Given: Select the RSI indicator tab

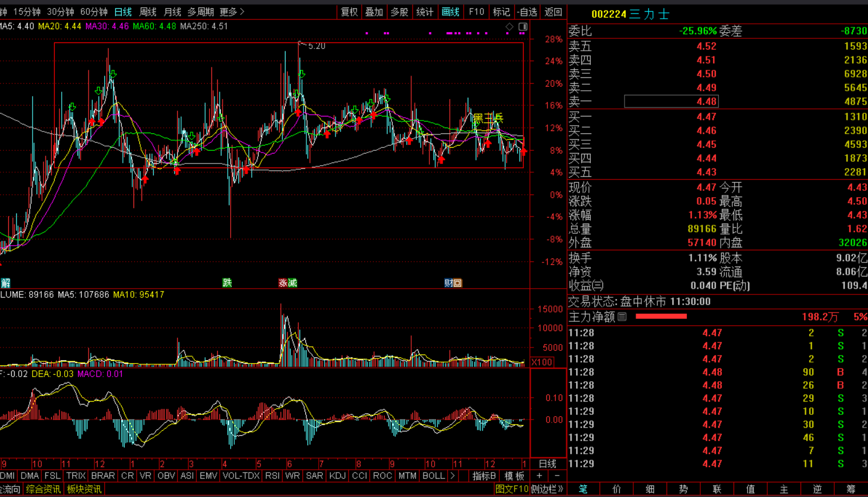Looking at the screenshot, I should [272, 476].
